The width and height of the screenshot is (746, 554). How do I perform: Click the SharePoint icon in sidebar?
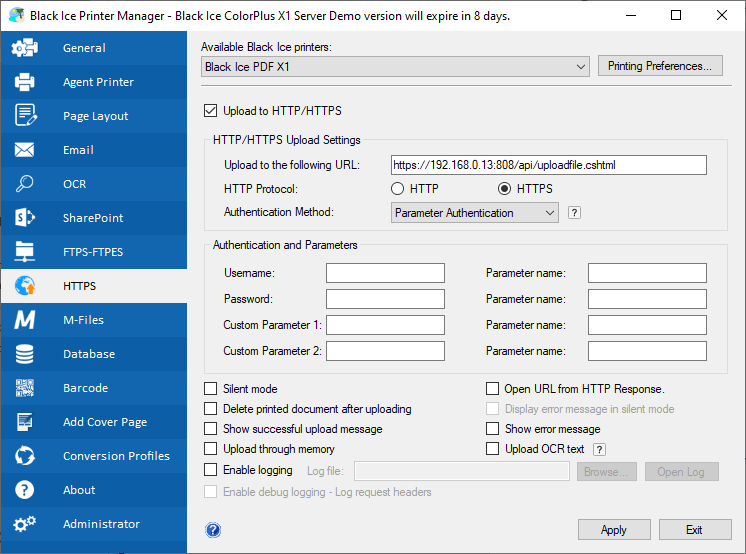coord(25,218)
